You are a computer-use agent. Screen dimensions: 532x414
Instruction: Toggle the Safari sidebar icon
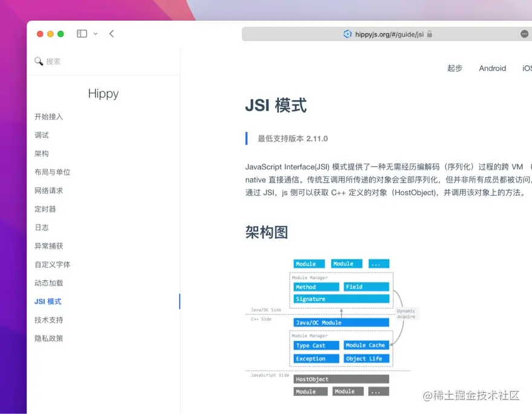coord(82,34)
